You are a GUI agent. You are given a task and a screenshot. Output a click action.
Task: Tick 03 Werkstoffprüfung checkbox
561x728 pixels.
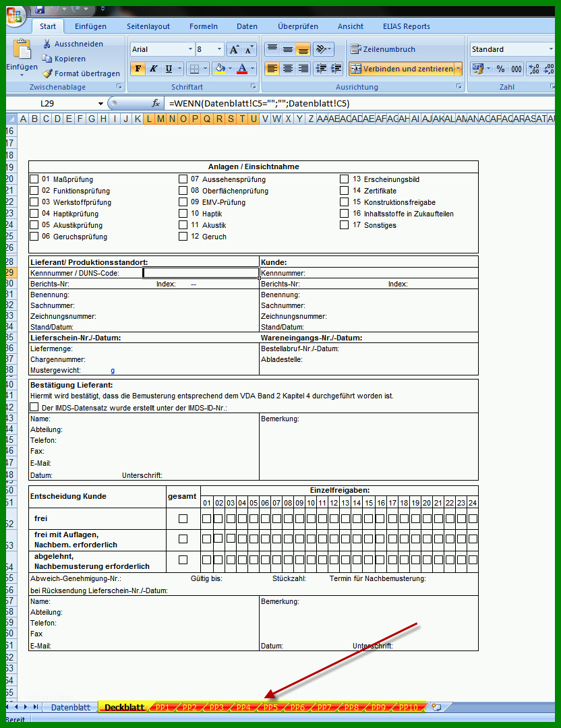pos(34,202)
